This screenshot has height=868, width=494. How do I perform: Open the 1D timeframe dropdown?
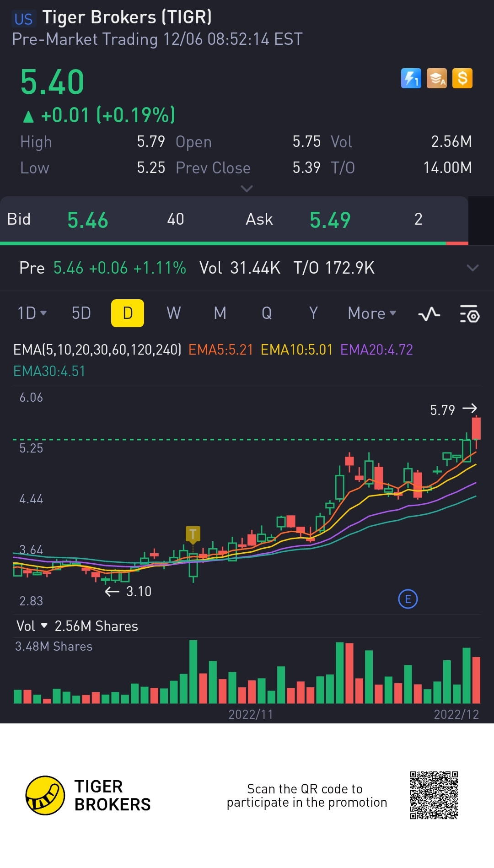pos(32,313)
